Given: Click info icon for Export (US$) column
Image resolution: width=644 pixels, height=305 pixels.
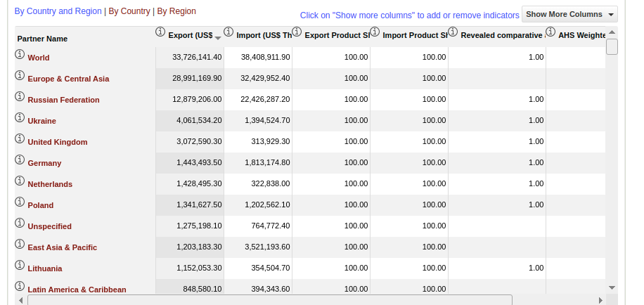Looking at the screenshot, I should pyautogui.click(x=160, y=32).
